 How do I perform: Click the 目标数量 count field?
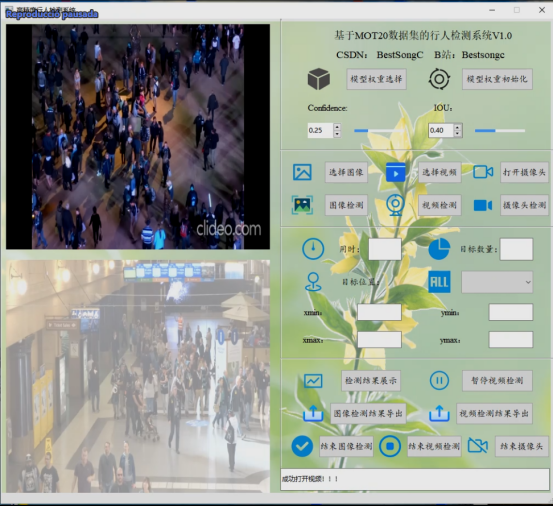[x=516, y=249]
